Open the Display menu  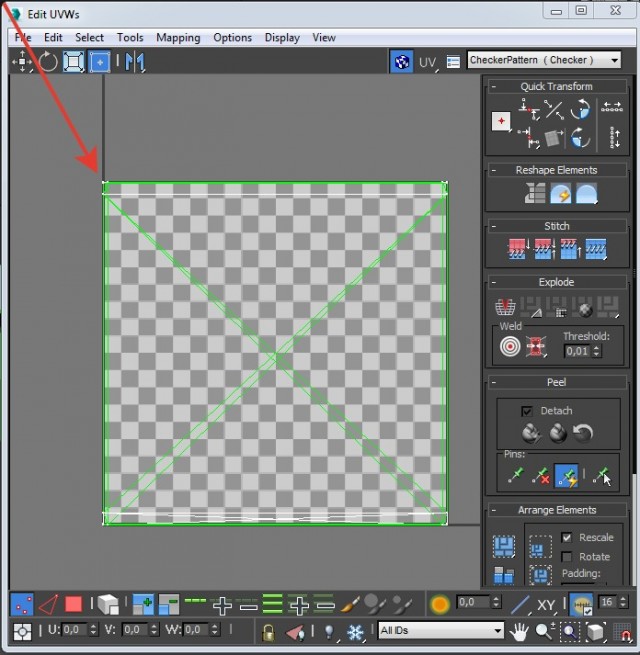(282, 38)
